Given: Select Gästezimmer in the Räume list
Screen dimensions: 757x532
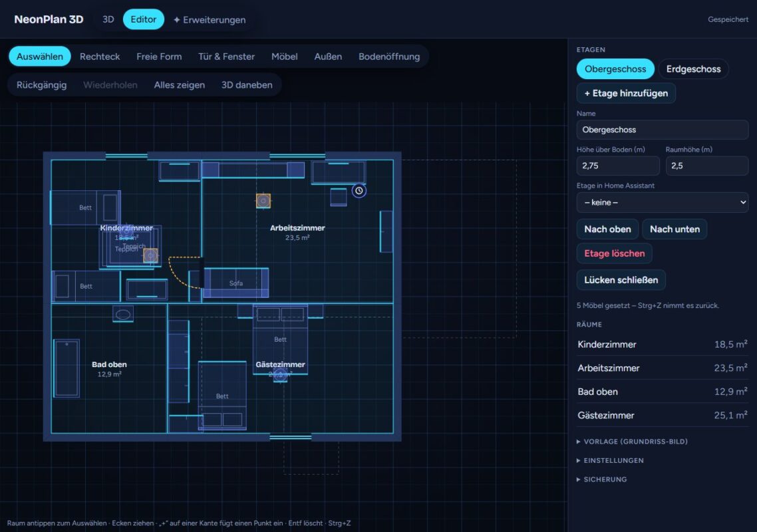Looking at the screenshot, I should (663, 415).
